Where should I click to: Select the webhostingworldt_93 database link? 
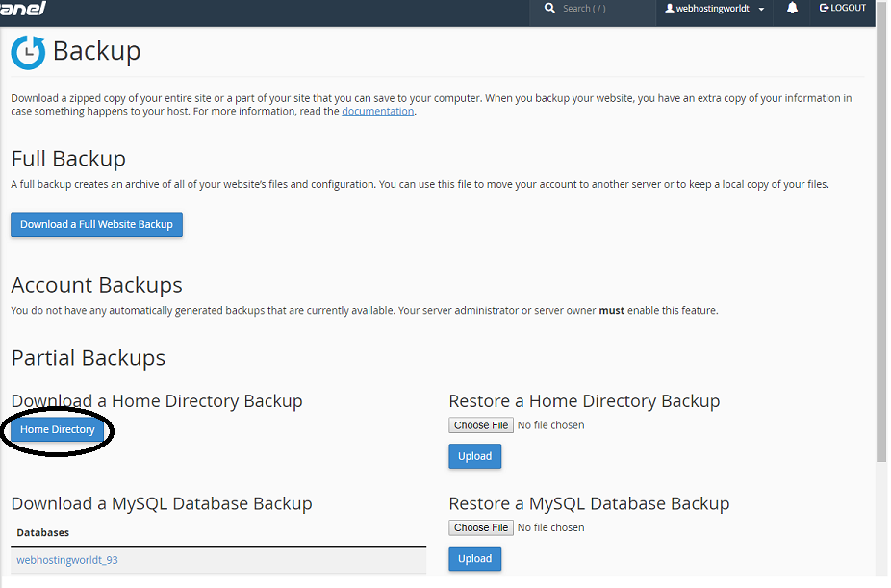click(66, 559)
